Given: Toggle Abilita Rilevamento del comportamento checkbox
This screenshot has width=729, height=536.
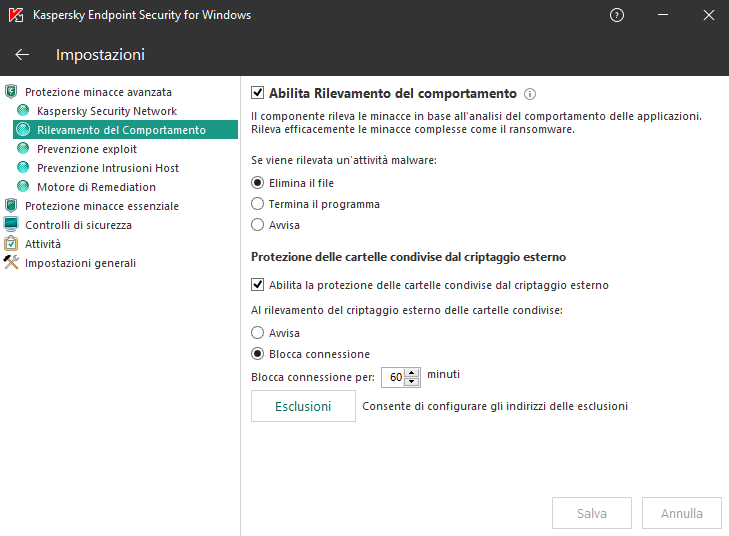Looking at the screenshot, I should click(258, 93).
